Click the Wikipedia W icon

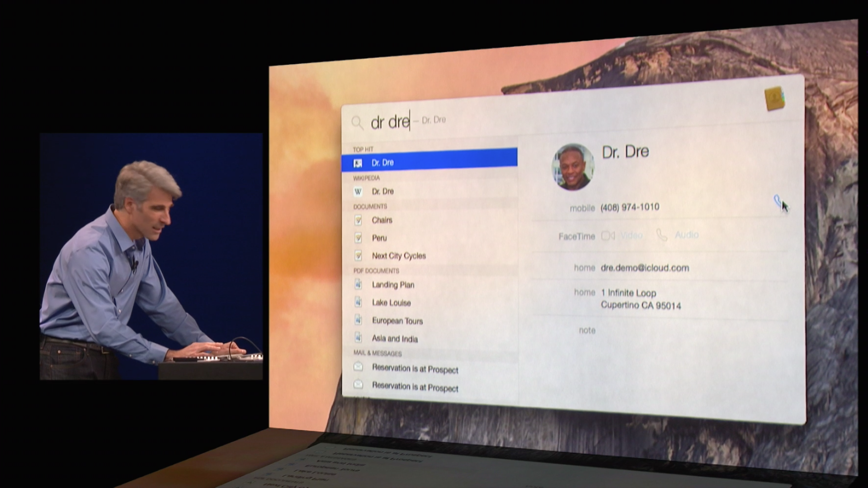click(x=358, y=192)
